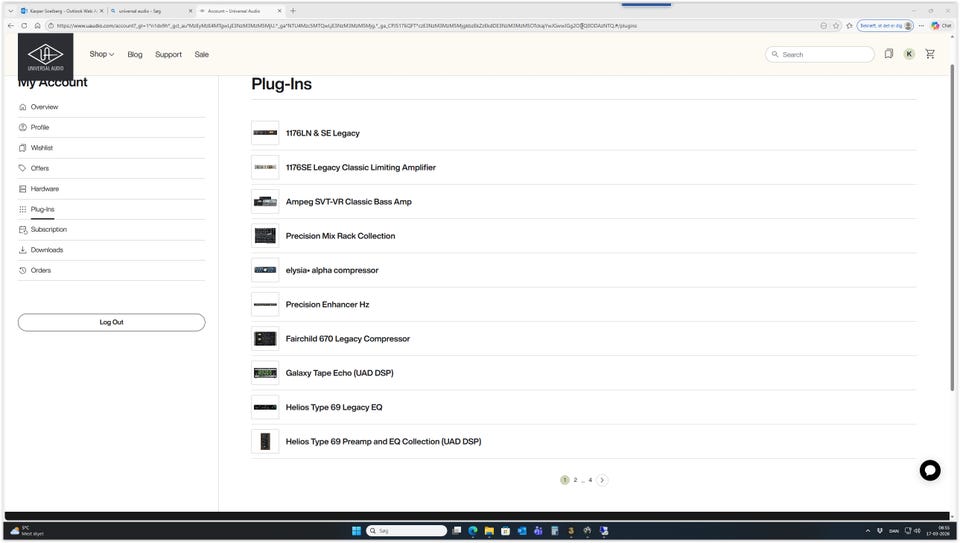Image resolution: width=960 pixels, height=543 pixels.
Task: Click the Offers tag icon in sidebar
Action: point(23,168)
